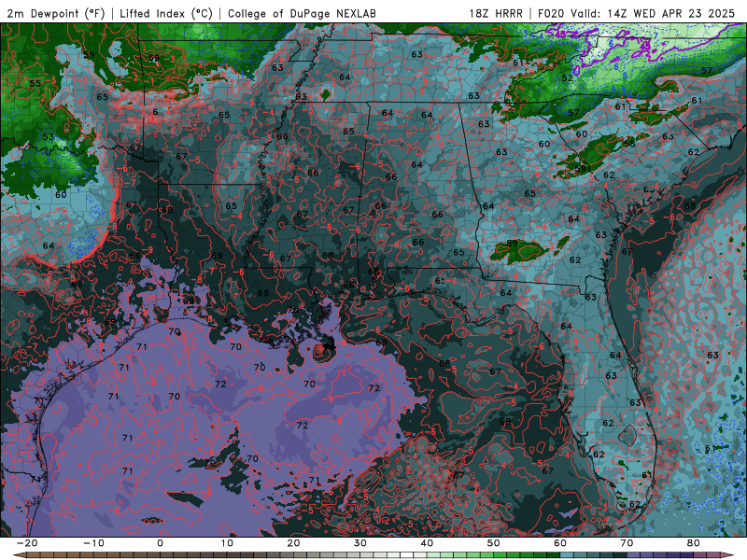
Task: Click the '30' tick label on the color scale
Action: point(360,543)
